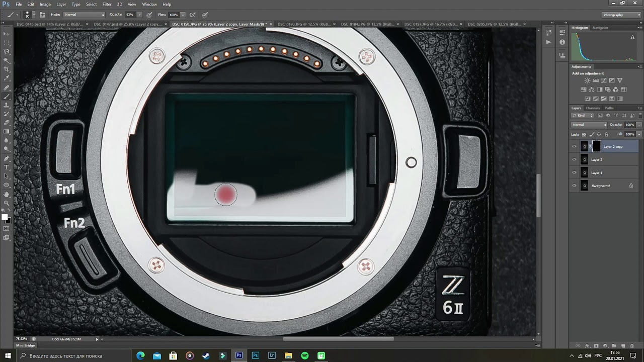Add a Levels adjustment
The image size is (644, 362).
click(x=596, y=80)
